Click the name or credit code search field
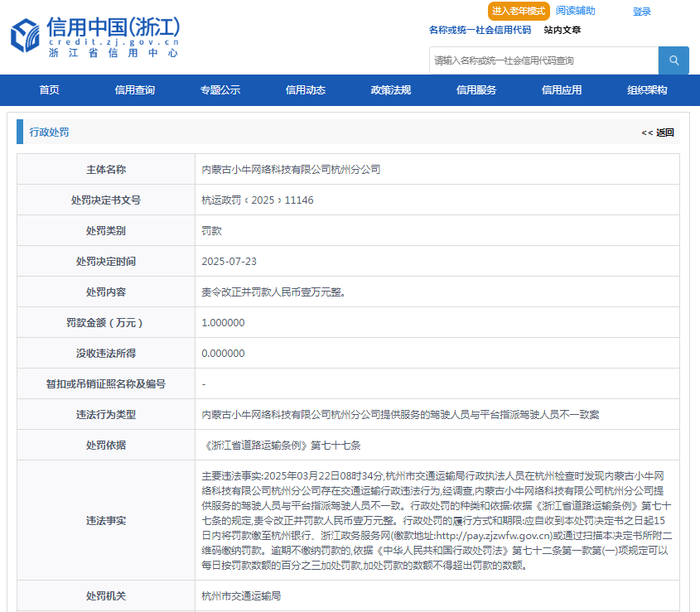Image resolution: width=700 pixels, height=612 pixels. coord(543,60)
